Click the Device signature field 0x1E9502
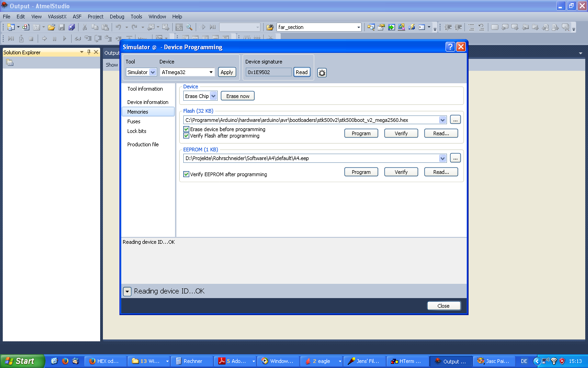This screenshot has width=588, height=368. click(268, 72)
